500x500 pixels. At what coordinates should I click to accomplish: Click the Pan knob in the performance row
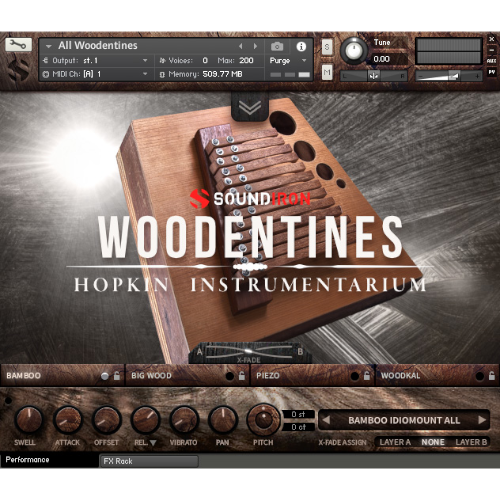click(223, 420)
